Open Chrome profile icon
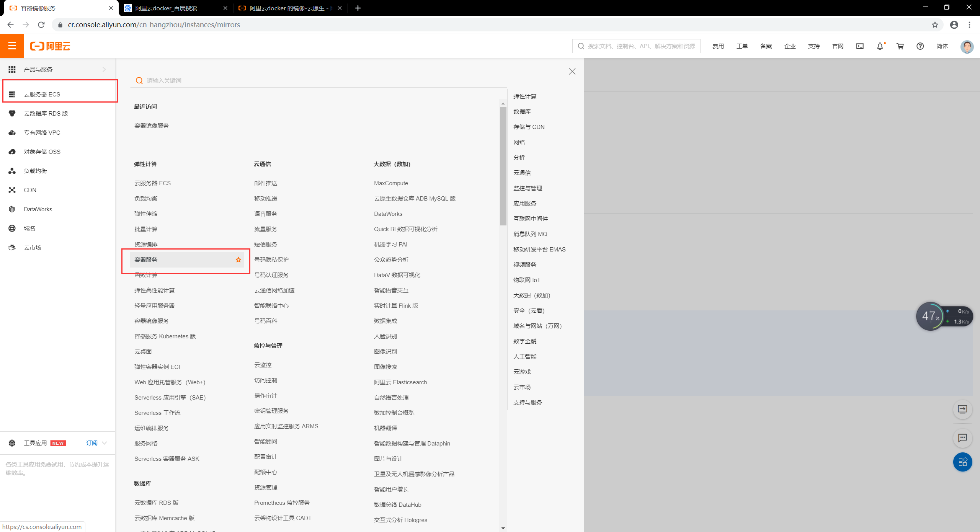The height and width of the screenshot is (532, 980). pos(954,24)
